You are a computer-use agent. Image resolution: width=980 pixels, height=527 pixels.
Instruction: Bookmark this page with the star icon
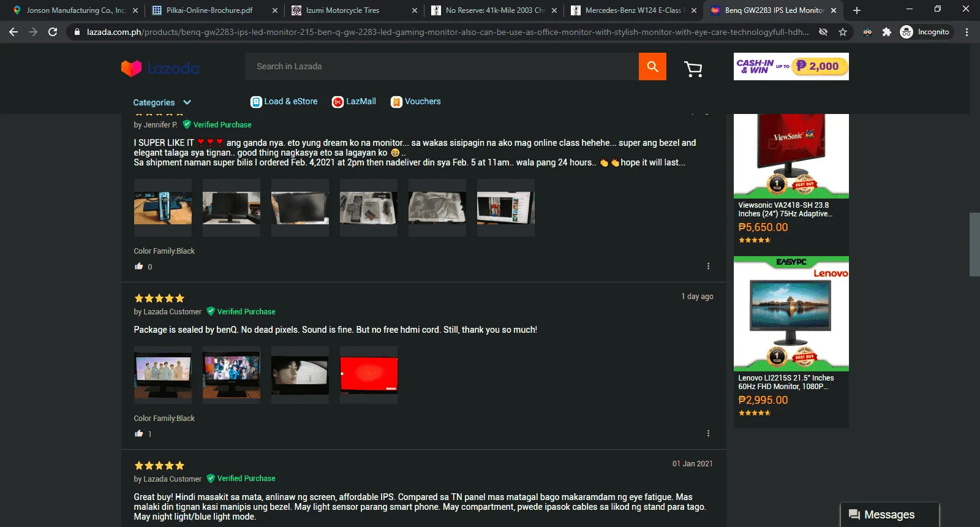point(843,32)
